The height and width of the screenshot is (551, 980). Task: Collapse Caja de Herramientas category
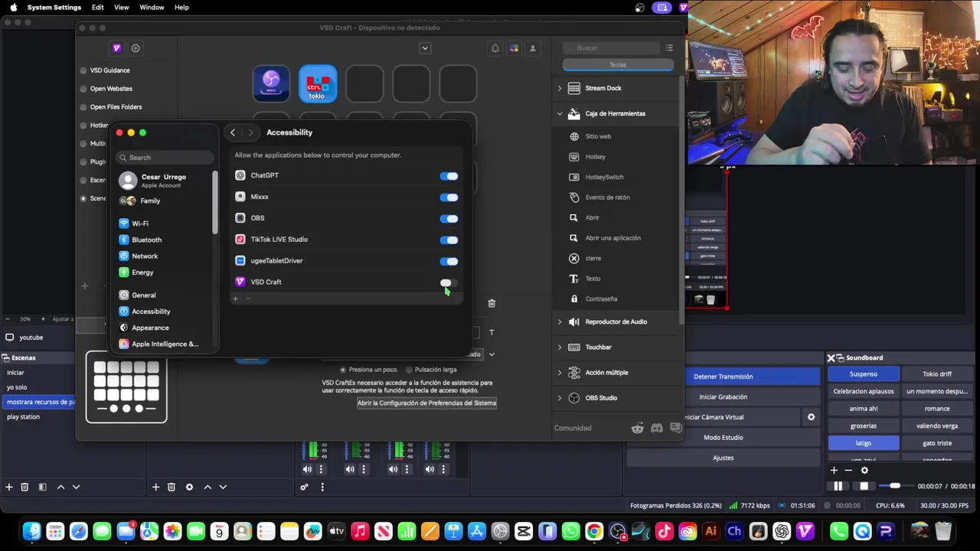pos(559,113)
